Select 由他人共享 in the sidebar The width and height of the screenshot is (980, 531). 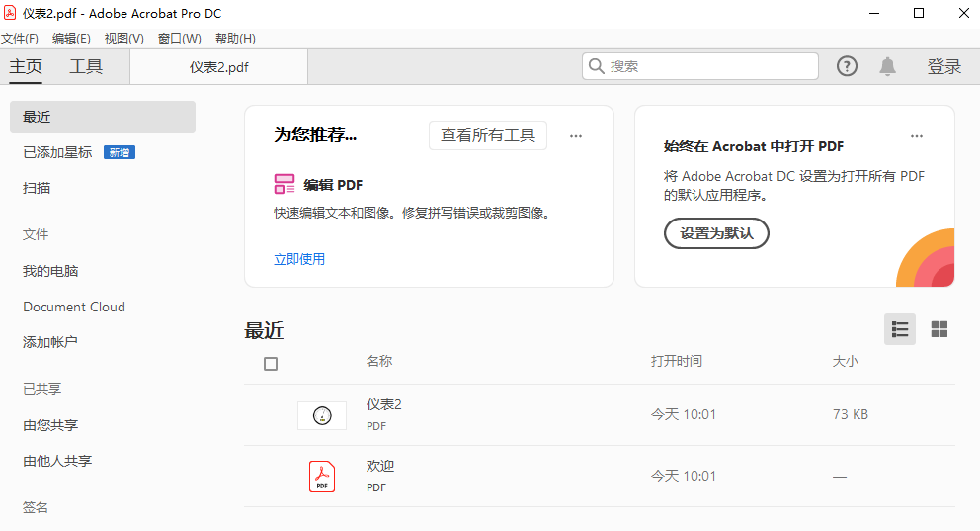pos(57,461)
